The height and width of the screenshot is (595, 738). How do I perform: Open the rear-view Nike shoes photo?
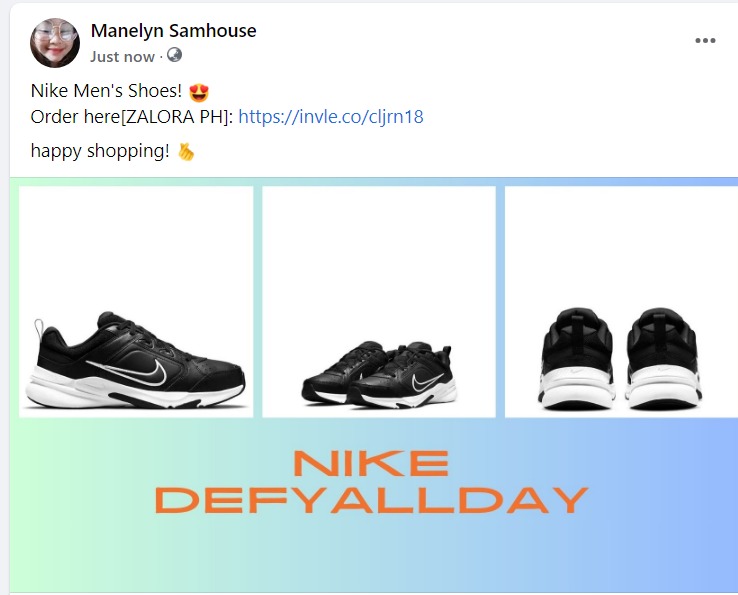pyautogui.click(x=621, y=302)
